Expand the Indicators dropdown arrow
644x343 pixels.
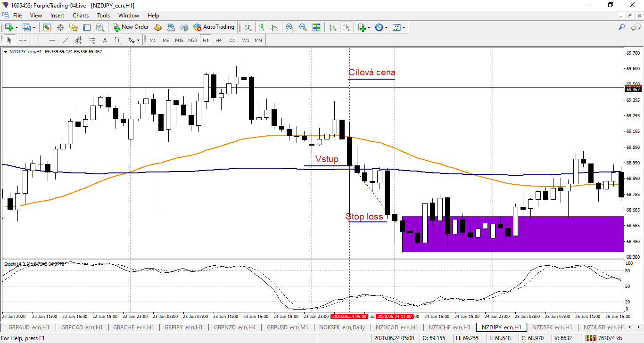(369, 27)
